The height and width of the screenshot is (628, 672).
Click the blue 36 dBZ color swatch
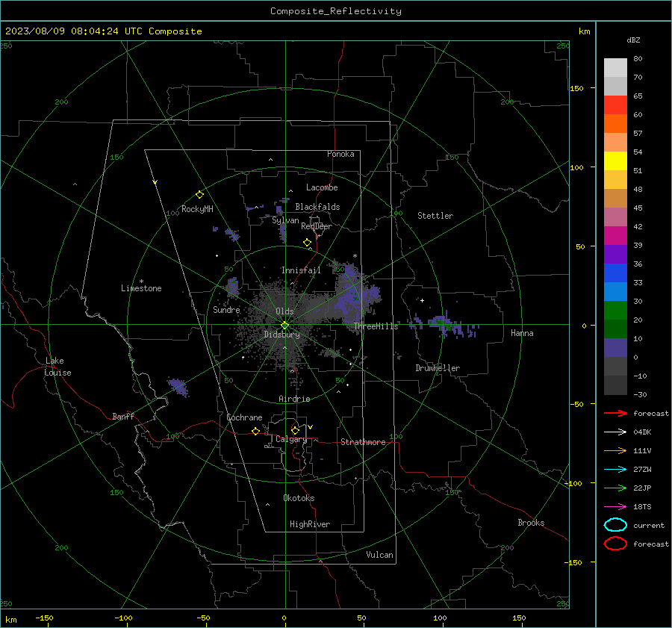(615, 273)
